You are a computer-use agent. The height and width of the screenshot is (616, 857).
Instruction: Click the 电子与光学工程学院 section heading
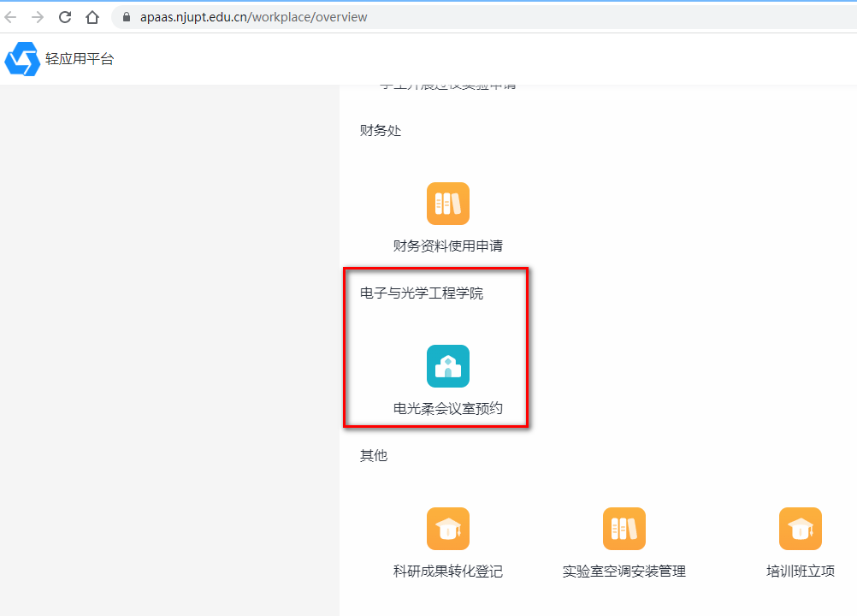point(422,293)
